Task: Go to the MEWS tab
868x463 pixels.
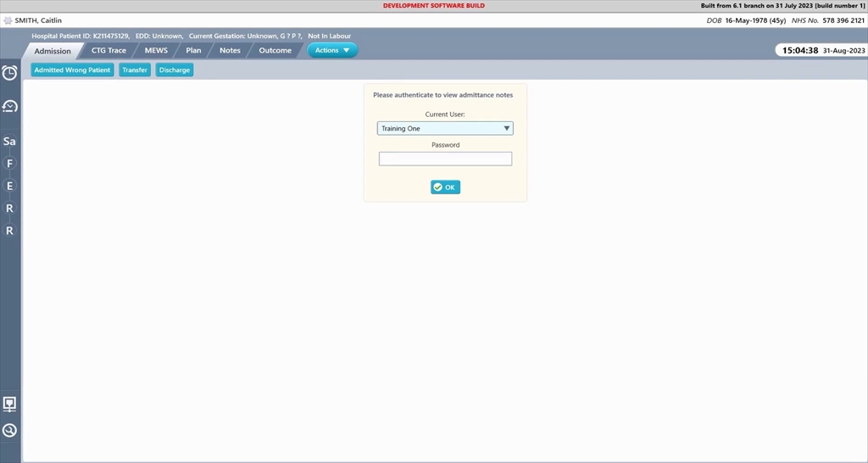Action: point(156,50)
